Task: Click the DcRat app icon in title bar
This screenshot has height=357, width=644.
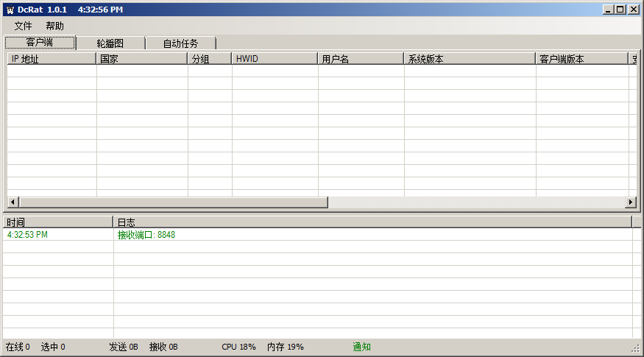Action: [x=10, y=10]
